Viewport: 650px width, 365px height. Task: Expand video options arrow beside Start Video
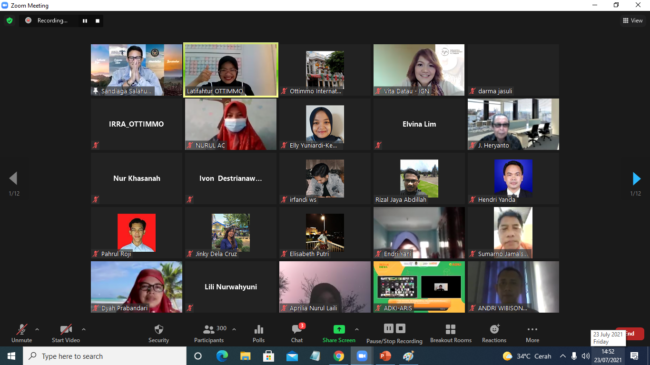84,329
